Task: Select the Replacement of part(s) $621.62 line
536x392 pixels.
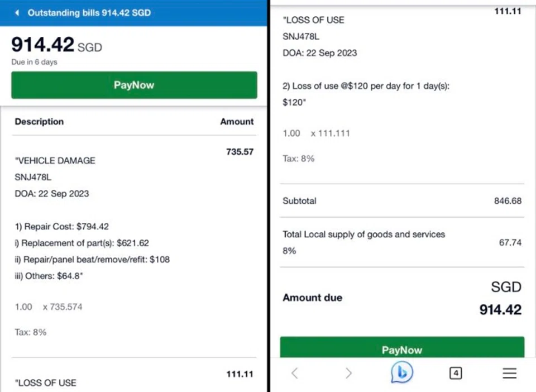Action: pos(82,243)
